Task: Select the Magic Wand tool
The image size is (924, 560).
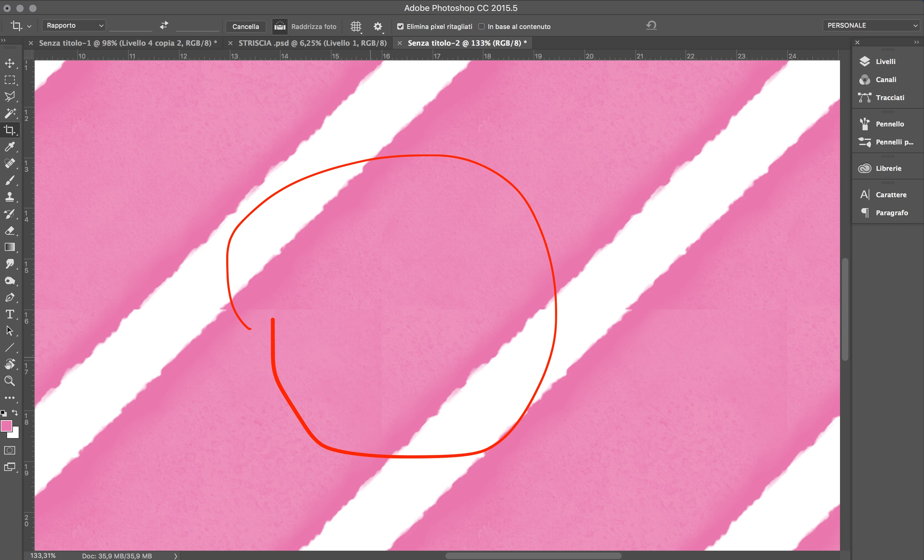Action: point(10,113)
